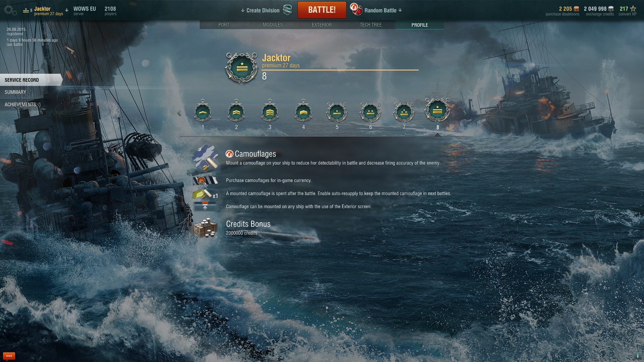Expand the Create Division dropdown

click(x=260, y=10)
